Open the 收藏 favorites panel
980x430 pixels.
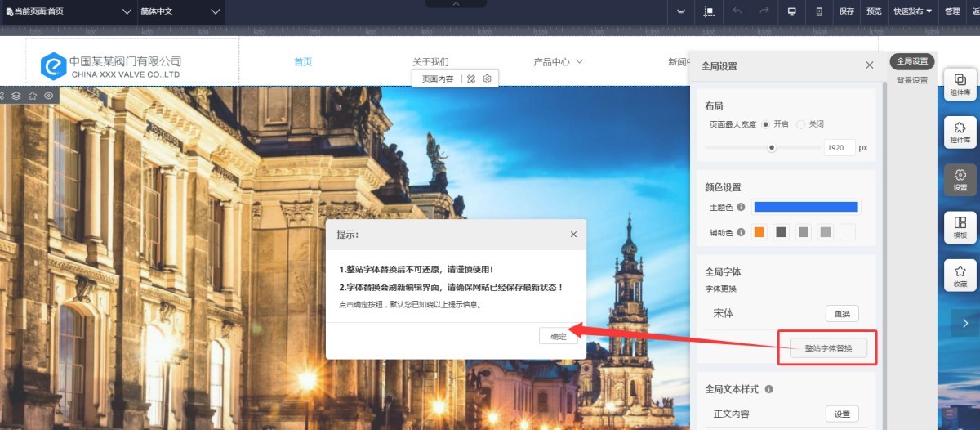pyautogui.click(x=960, y=275)
